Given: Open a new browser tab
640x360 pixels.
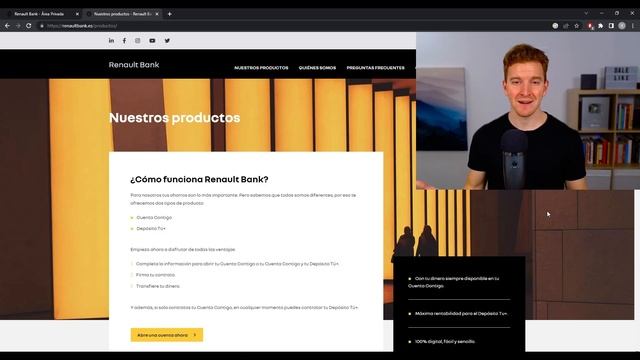Looking at the screenshot, I should coord(169,14).
